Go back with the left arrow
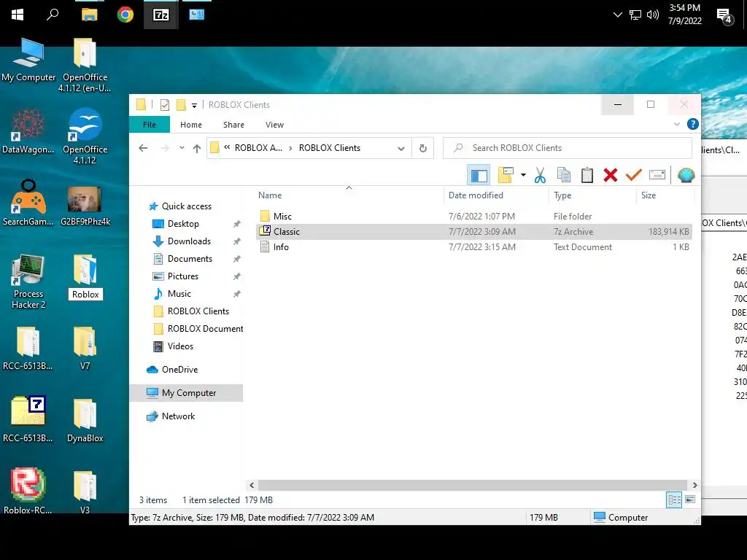Image resolution: width=747 pixels, height=560 pixels. 143,148
